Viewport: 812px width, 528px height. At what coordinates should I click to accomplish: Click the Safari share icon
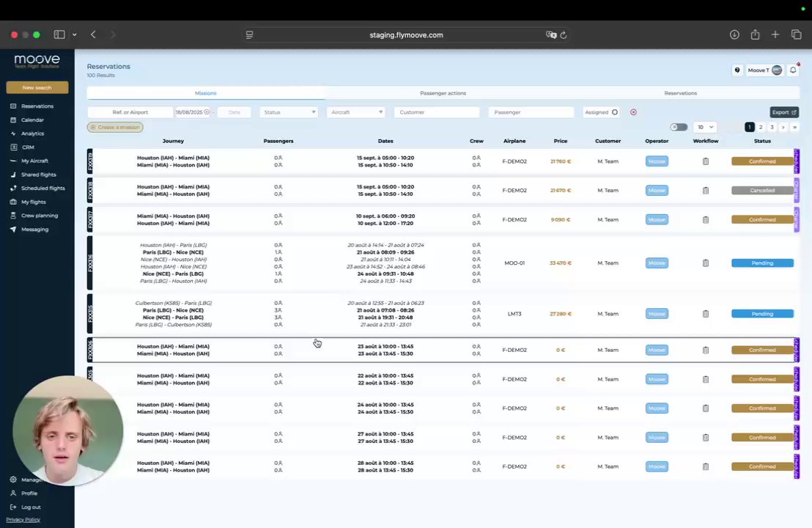coord(755,34)
